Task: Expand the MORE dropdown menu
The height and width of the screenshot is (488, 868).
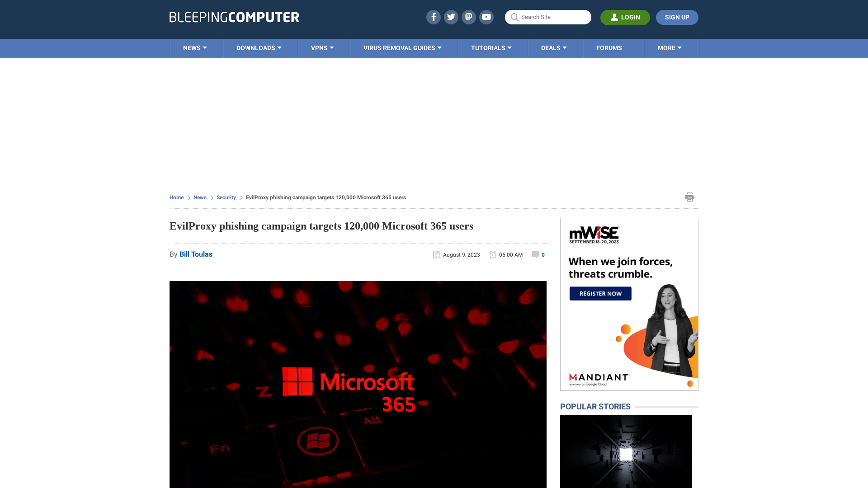Action: tap(670, 47)
